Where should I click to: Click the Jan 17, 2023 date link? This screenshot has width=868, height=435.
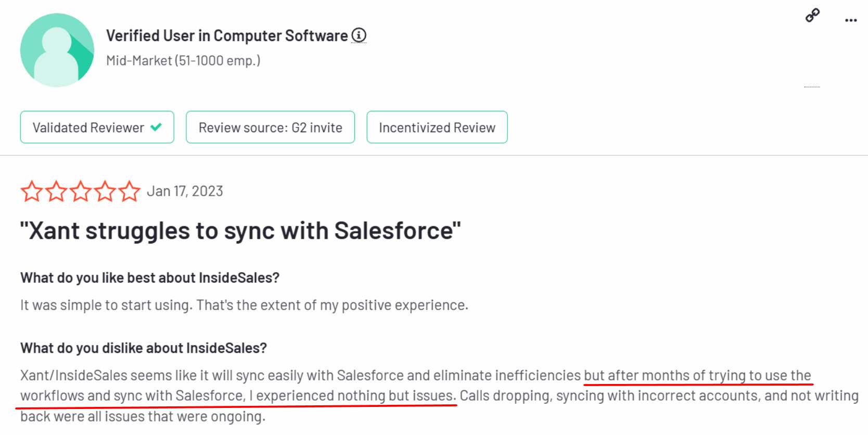pos(185,190)
